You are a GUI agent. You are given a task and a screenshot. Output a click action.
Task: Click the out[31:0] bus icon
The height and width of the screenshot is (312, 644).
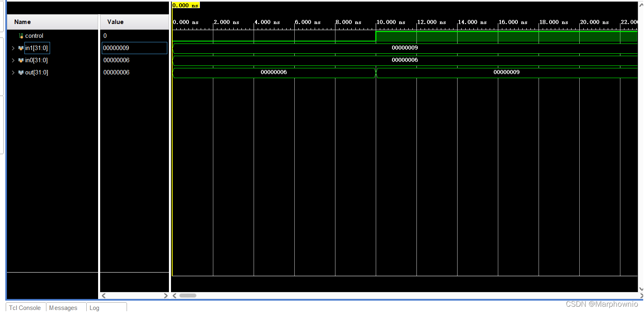tap(21, 72)
